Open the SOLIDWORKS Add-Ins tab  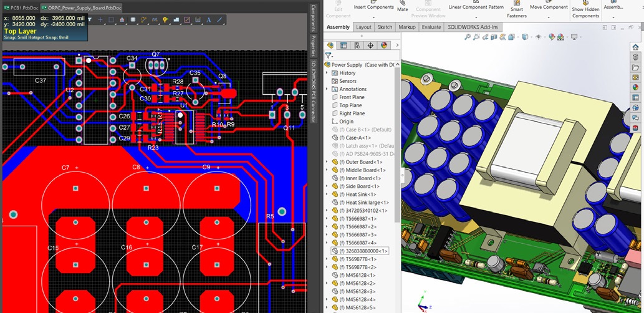[x=473, y=27]
